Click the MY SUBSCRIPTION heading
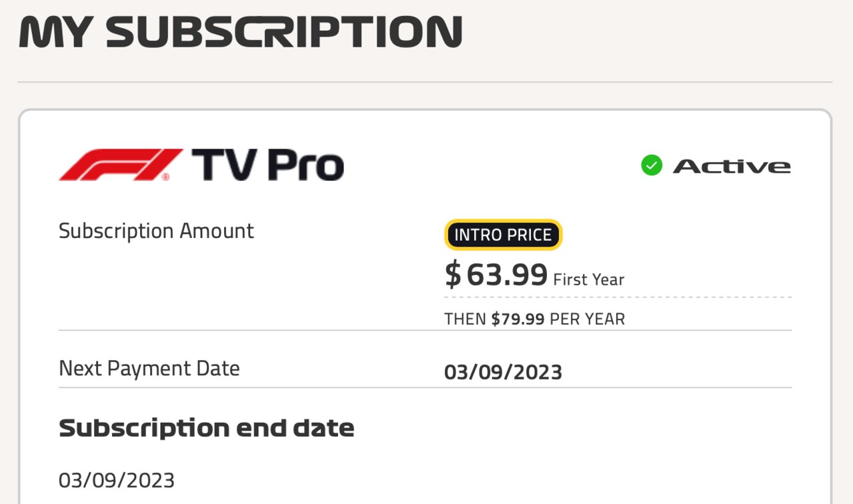 point(241,31)
